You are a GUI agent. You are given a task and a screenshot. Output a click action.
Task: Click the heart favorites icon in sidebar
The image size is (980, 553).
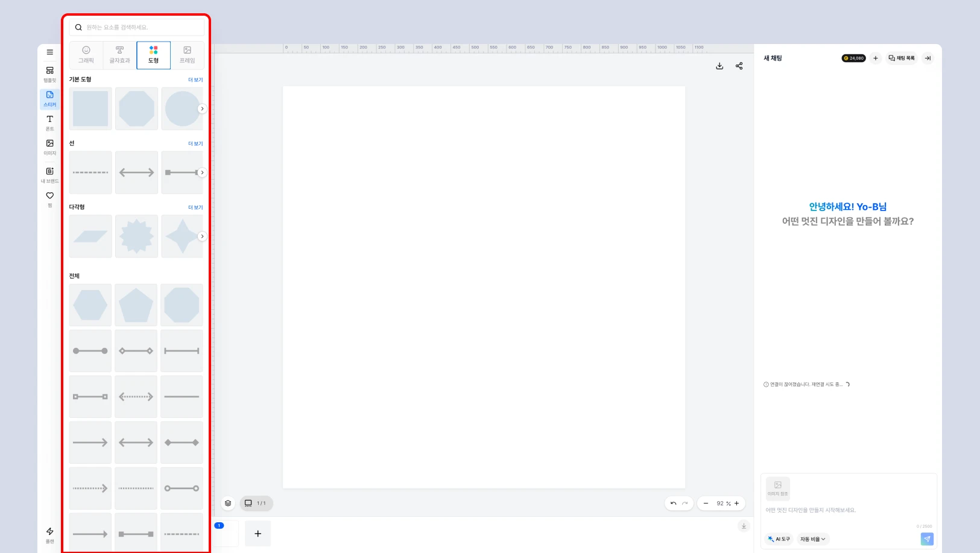point(49,199)
